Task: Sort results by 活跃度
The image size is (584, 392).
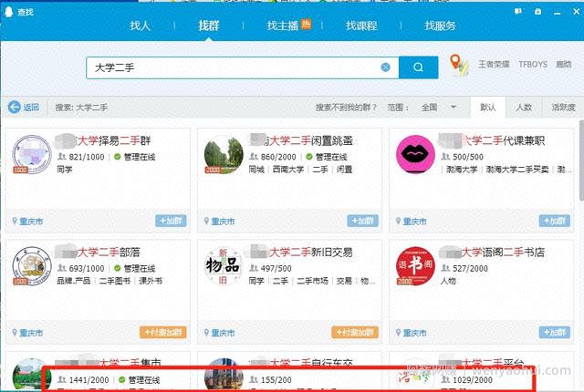Action: pos(563,107)
